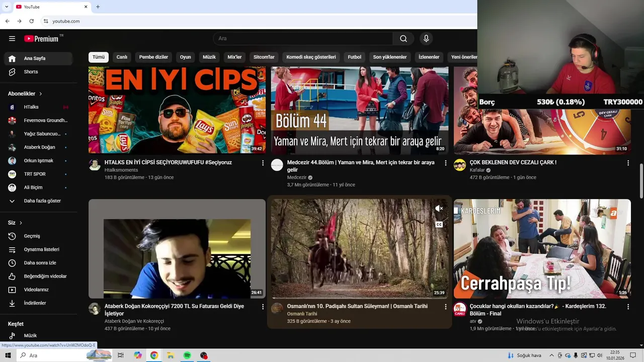Screen dimensions: 644x362
Task: Open Videolarınız in sidebar
Action: point(38,290)
